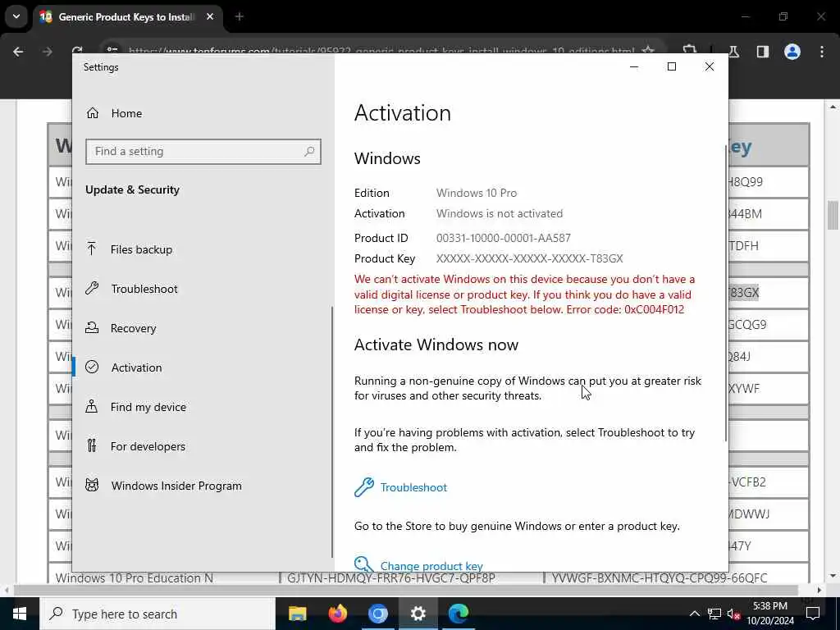This screenshot has height=630, width=840.
Task: Click the Find my device person icon
Action: pos(92,406)
